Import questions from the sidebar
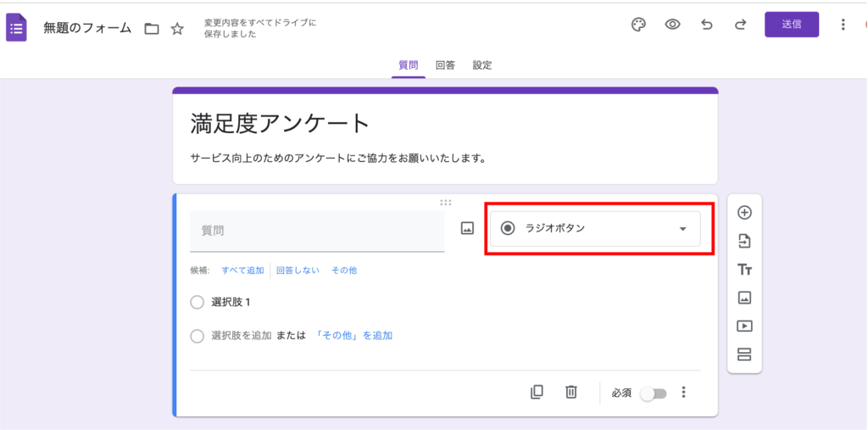Viewport: 868px width, 430px height. tap(744, 241)
